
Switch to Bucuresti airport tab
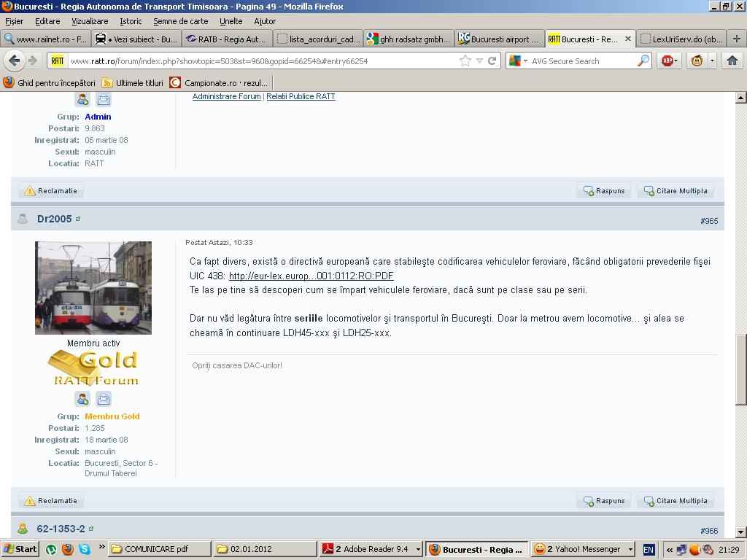[499, 39]
